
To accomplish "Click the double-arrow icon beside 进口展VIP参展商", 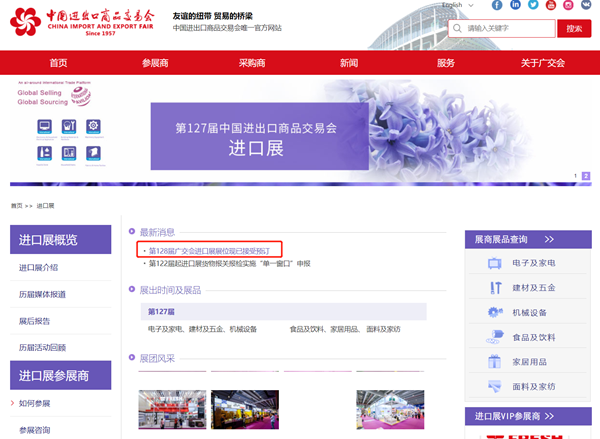I will click(549, 416).
